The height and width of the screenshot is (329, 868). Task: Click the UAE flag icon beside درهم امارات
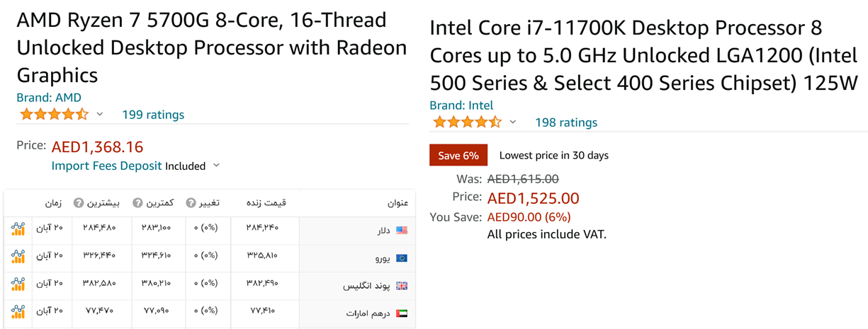pyautogui.click(x=402, y=313)
